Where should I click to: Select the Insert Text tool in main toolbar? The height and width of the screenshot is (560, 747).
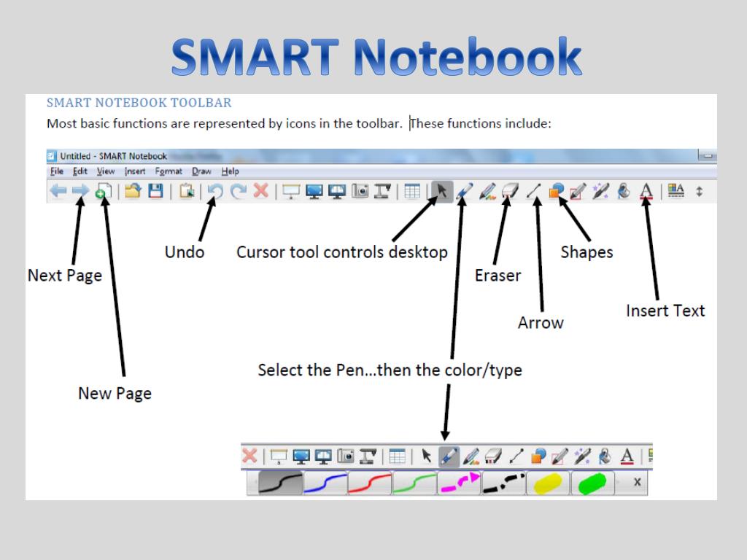646,192
